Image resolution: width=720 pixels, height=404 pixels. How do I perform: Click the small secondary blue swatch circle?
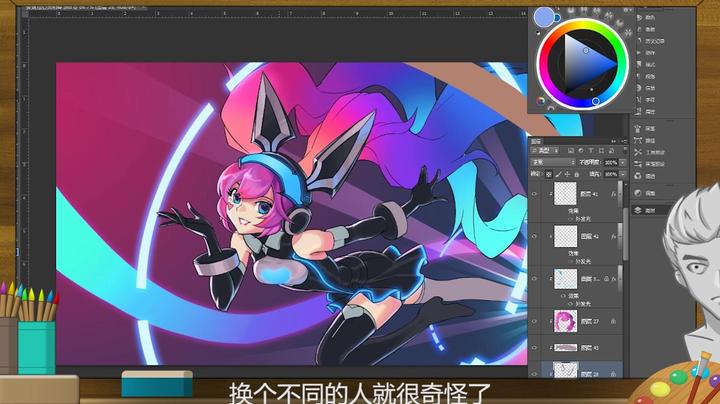tap(557, 18)
